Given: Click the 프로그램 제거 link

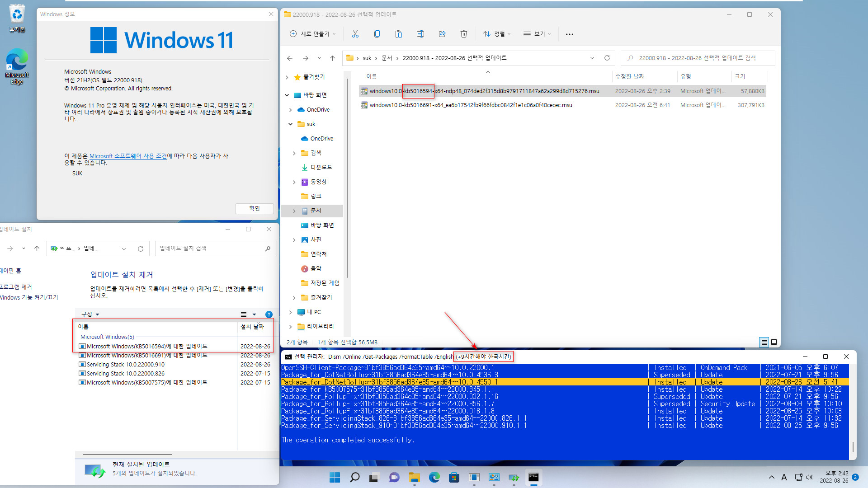Looking at the screenshot, I should point(16,287).
